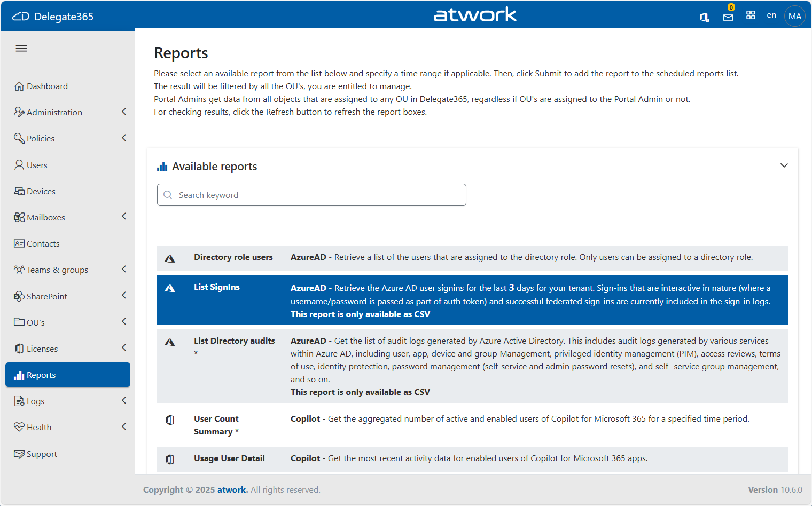Expand the Licenses menu chevron
Image resolution: width=812 pixels, height=506 pixels.
pyautogui.click(x=124, y=348)
